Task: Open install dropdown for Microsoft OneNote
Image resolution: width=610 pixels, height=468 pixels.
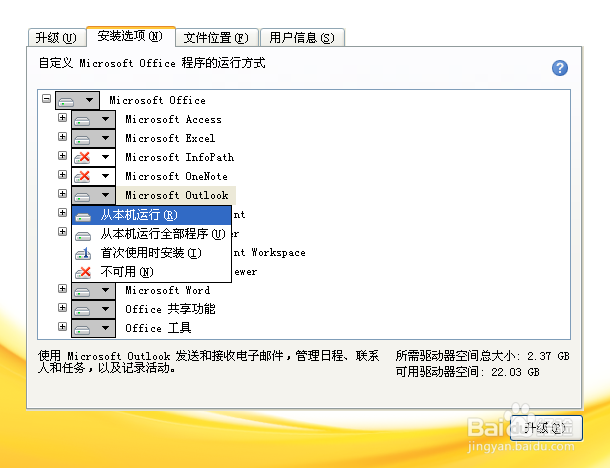Action: point(93,177)
